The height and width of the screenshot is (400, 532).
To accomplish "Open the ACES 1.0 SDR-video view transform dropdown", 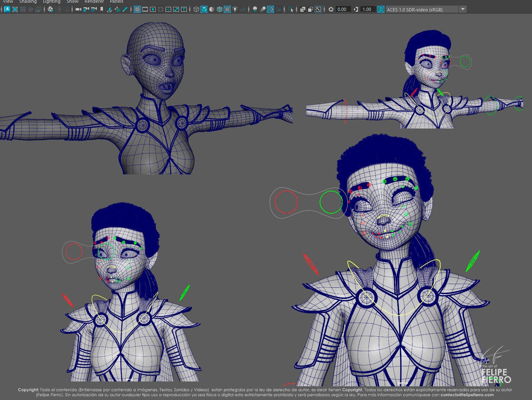I will pos(463,9).
